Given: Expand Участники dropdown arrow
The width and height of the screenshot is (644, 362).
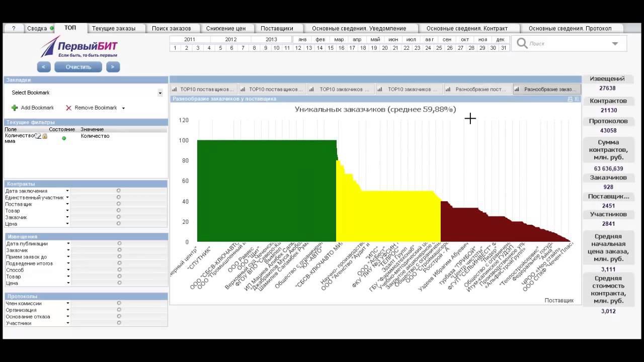Looking at the screenshot, I should (x=68, y=323).
